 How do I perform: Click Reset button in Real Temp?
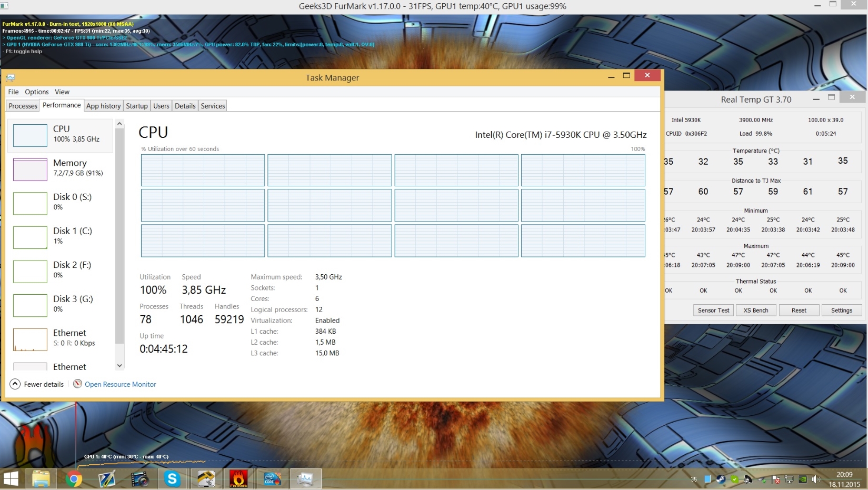799,310
